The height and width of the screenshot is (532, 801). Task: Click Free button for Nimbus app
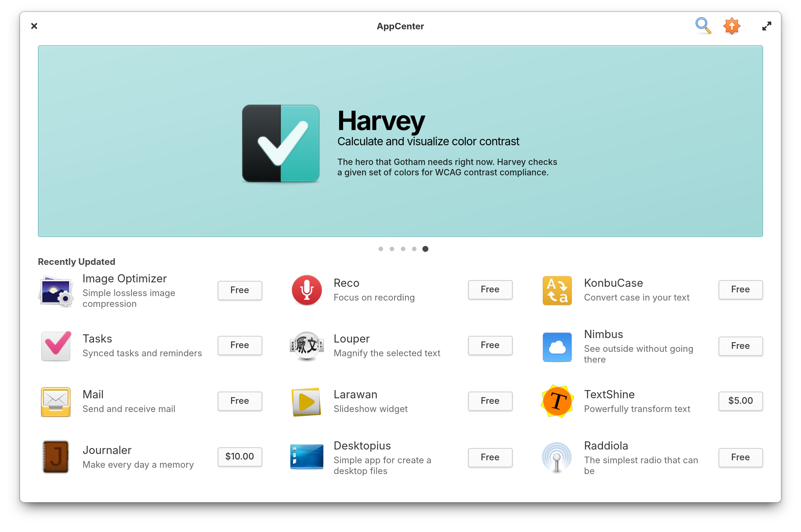(x=740, y=346)
